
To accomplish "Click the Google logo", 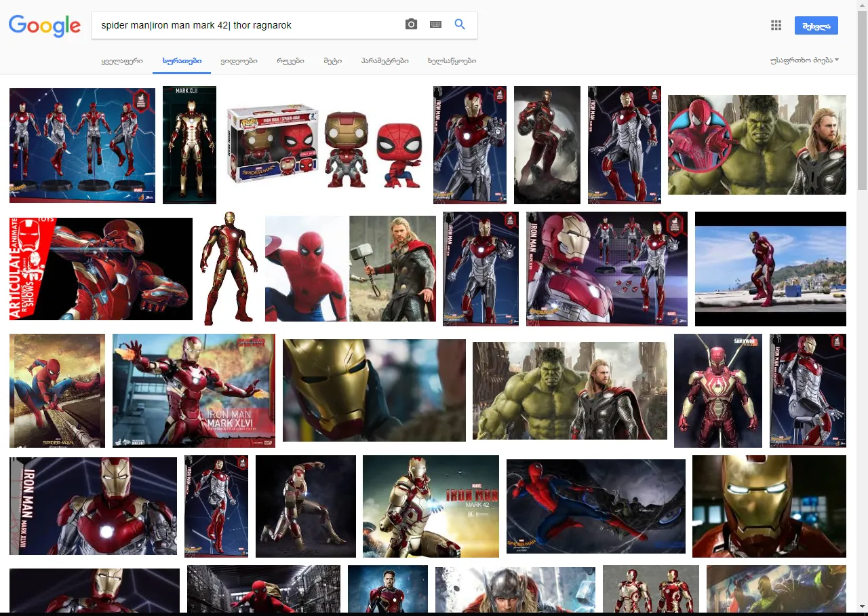I will [x=45, y=26].
